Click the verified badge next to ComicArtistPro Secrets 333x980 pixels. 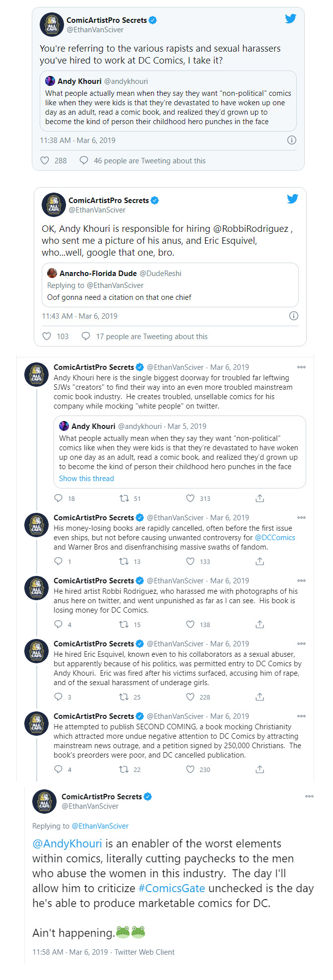[x=153, y=20]
